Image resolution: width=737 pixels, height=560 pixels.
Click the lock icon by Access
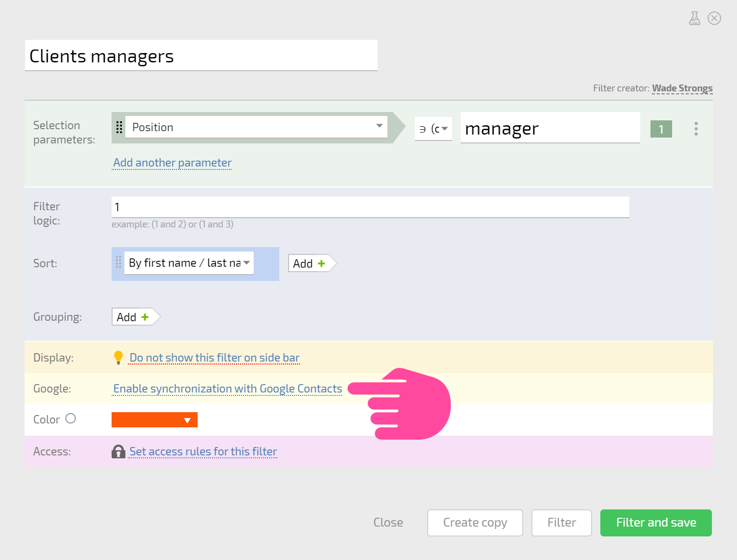pos(118,451)
